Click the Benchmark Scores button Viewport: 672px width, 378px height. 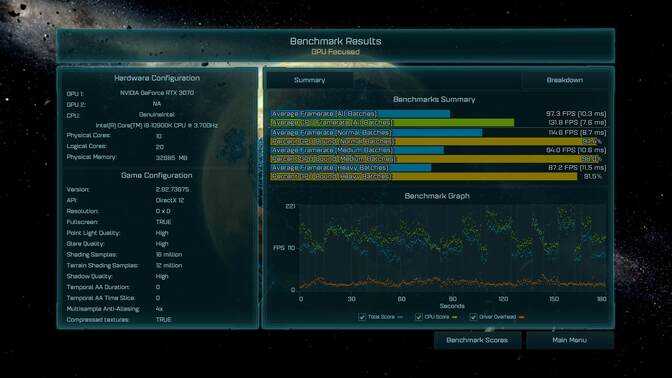(477, 340)
